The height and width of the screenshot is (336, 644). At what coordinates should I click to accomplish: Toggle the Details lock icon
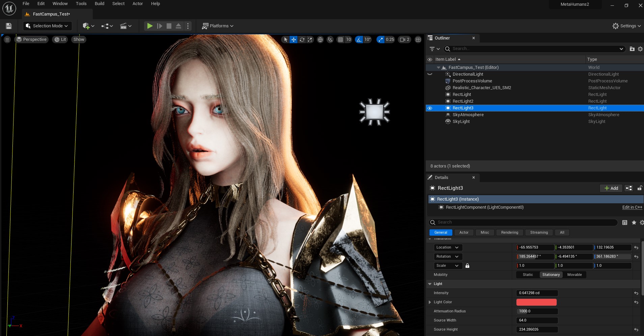[640, 188]
